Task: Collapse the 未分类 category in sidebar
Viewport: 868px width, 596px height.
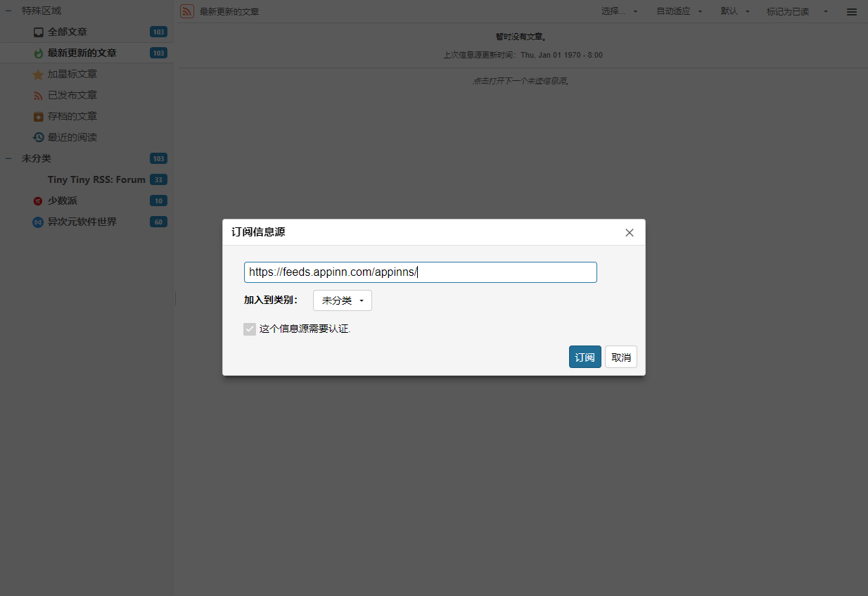Action: [8, 159]
